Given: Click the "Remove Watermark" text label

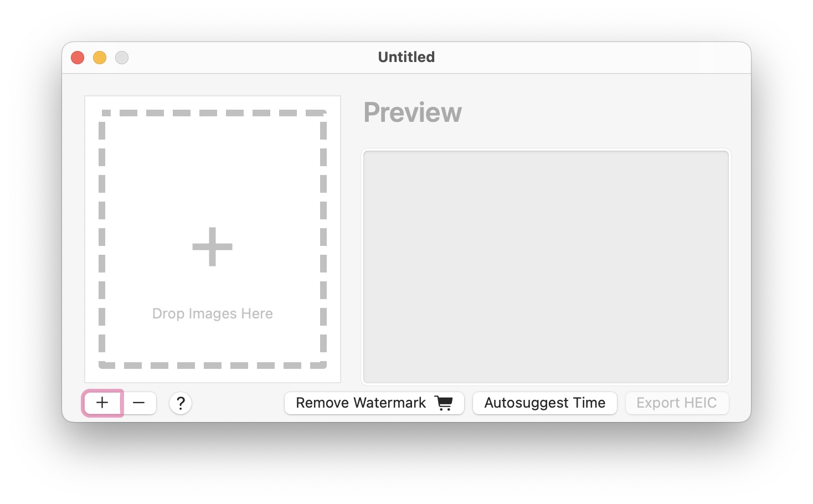Looking at the screenshot, I should pyautogui.click(x=361, y=403).
